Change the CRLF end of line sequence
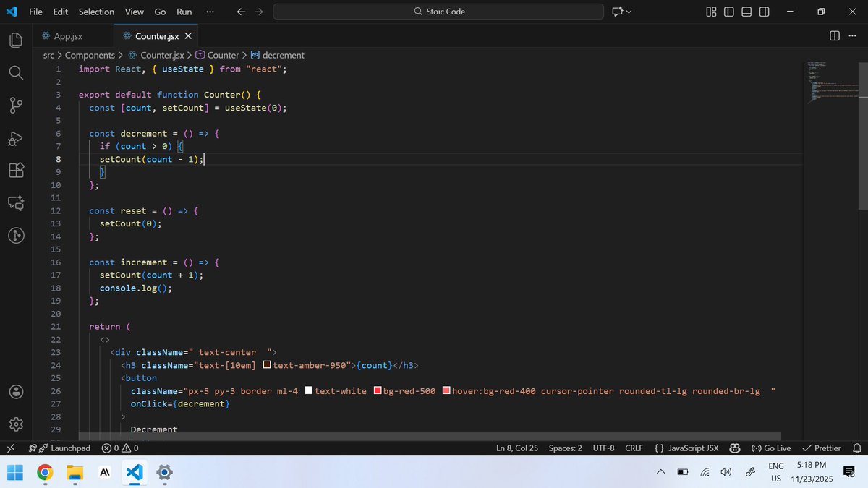Image resolution: width=868 pixels, height=488 pixels. pos(634,448)
